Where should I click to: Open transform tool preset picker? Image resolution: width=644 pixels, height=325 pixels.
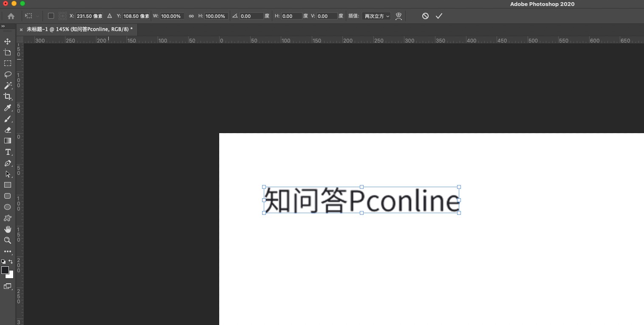(x=31, y=16)
